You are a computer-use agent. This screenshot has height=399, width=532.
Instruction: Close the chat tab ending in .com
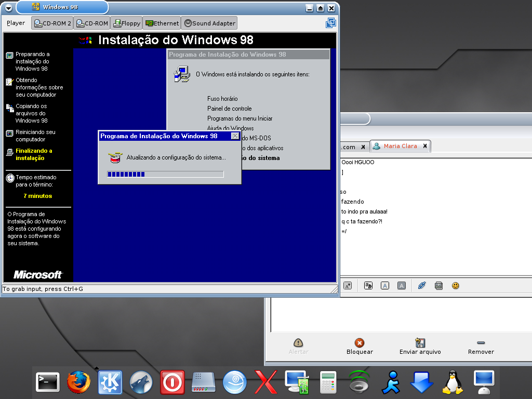coord(363,147)
